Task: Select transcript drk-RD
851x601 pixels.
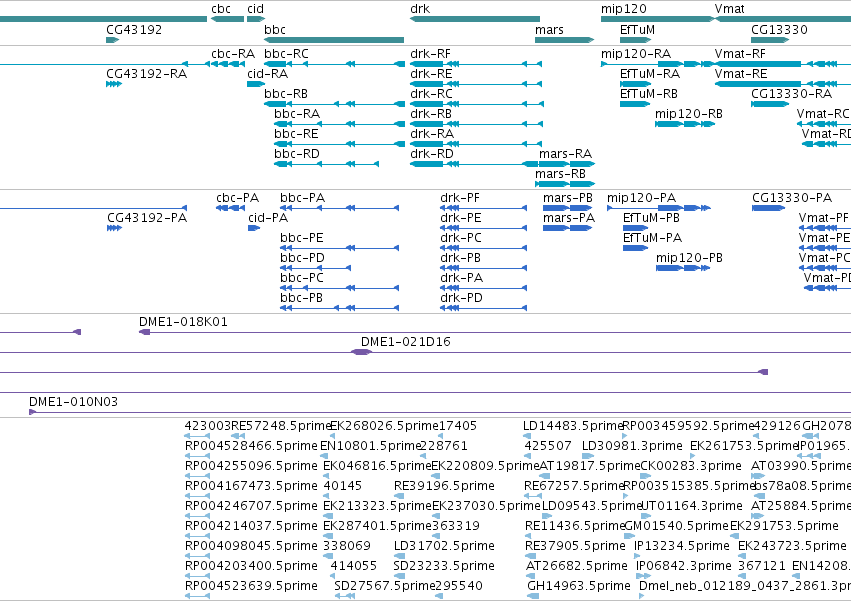Action: pyautogui.click(x=476, y=164)
